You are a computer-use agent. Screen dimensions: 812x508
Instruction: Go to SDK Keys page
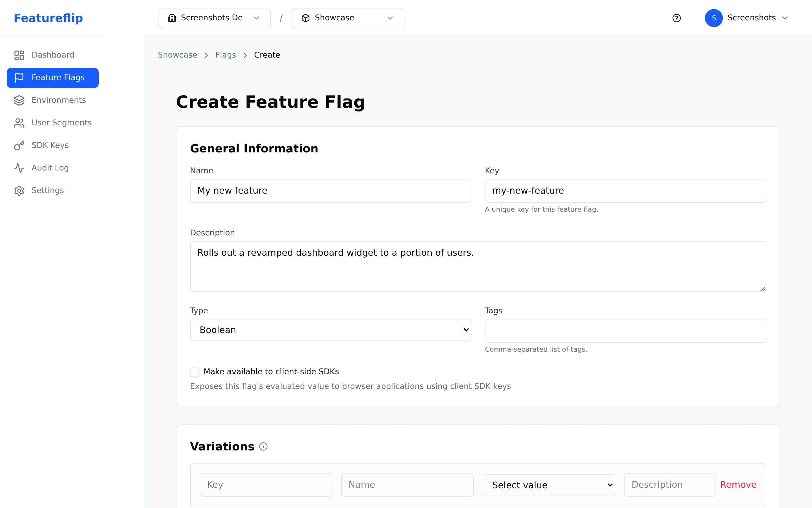(53, 145)
